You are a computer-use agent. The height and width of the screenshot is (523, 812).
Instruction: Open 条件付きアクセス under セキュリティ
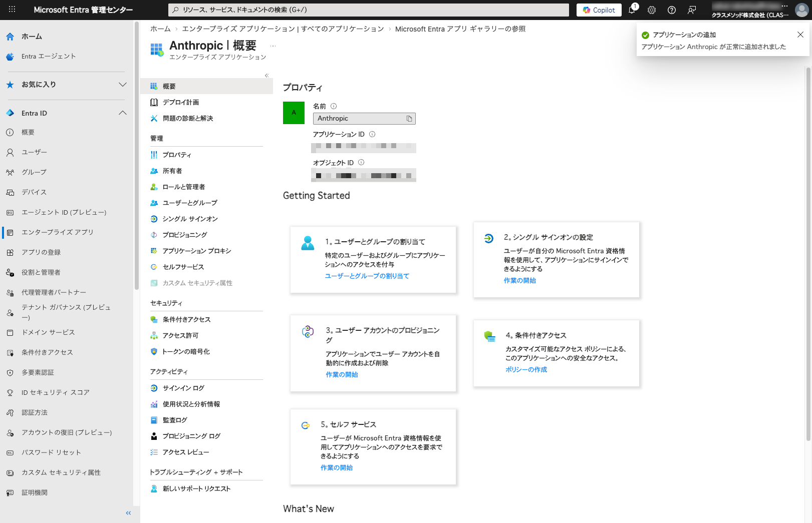(x=186, y=319)
